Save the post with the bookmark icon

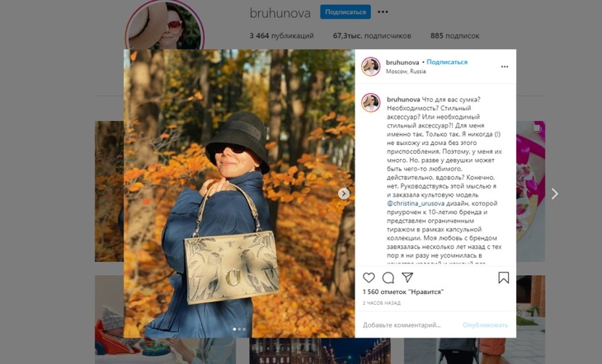[503, 278]
